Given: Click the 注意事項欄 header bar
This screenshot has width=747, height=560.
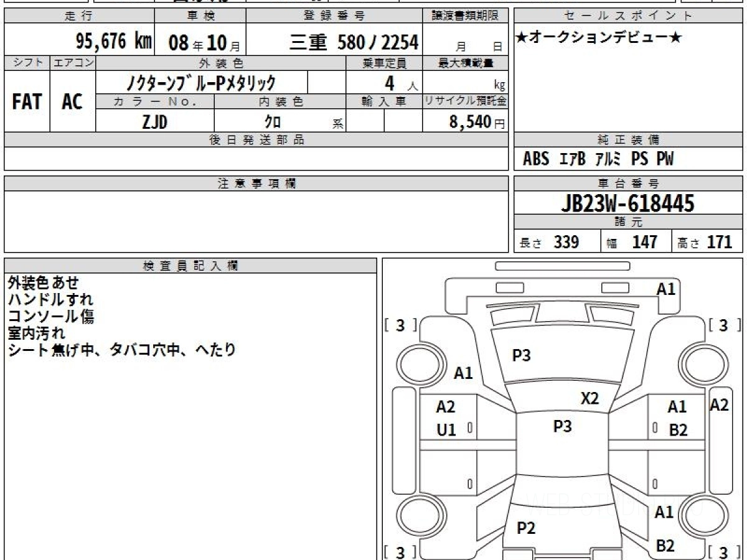Looking at the screenshot, I should (x=256, y=184).
